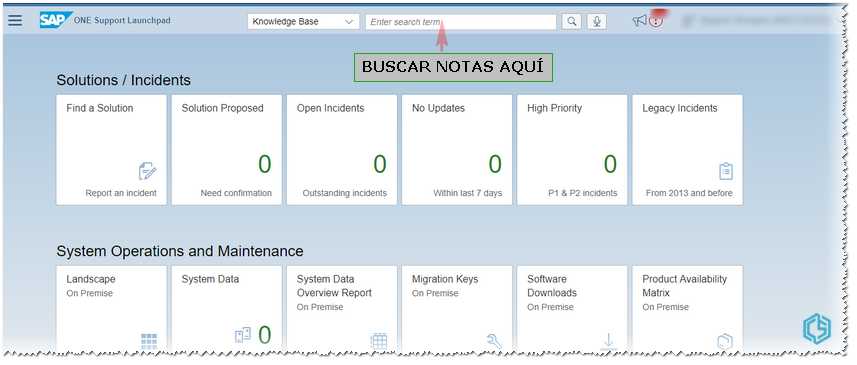This screenshot has width=857, height=365.
Task: Click the search magnifier button
Action: tap(572, 22)
